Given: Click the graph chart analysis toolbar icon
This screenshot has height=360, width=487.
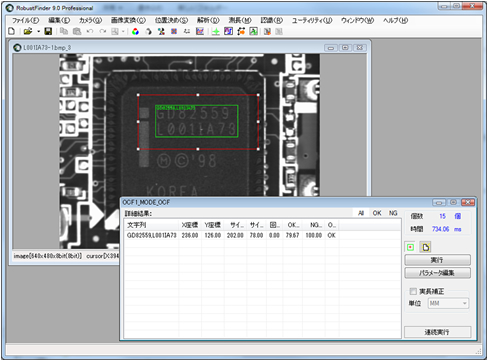Looking at the screenshot, I should point(200,31).
